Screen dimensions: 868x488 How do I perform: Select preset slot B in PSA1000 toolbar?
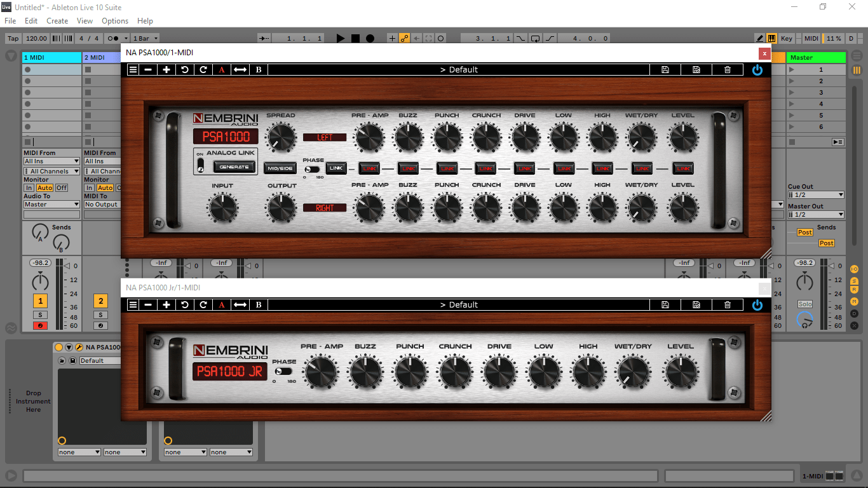point(259,69)
